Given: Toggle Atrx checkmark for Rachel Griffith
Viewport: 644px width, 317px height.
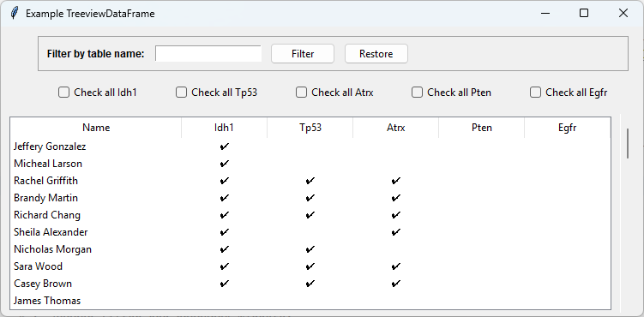Looking at the screenshot, I should 396,181.
